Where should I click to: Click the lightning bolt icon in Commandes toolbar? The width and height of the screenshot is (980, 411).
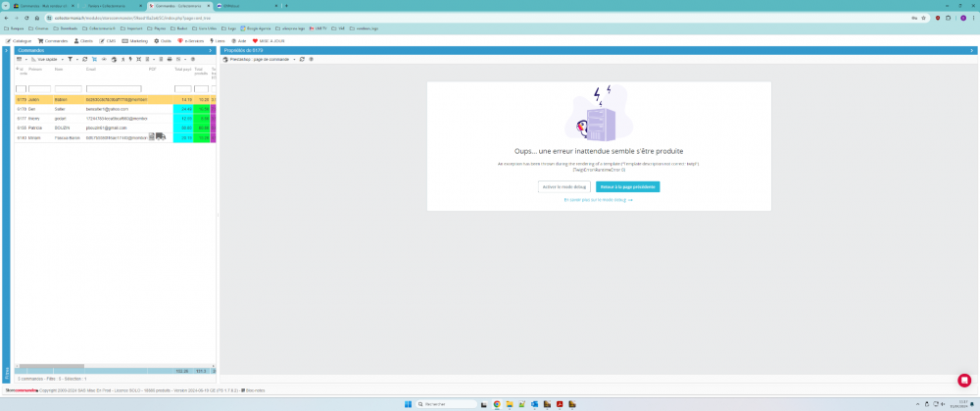tap(130, 59)
